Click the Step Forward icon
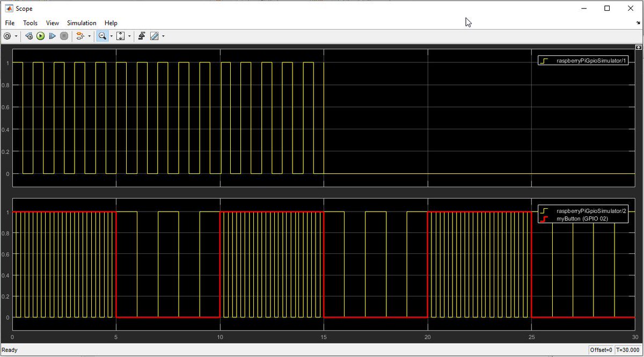Screen dimensions: 644x357 pos(53,36)
